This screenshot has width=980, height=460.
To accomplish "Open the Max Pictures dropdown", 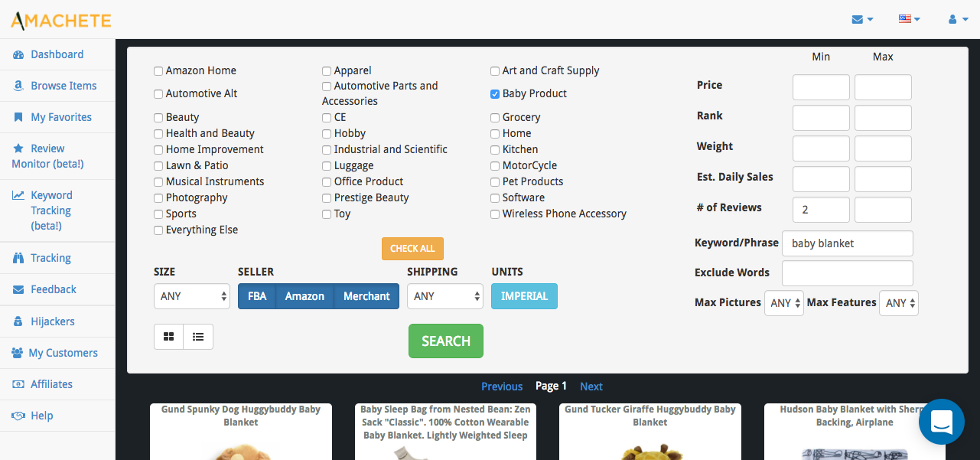I will (x=784, y=303).
